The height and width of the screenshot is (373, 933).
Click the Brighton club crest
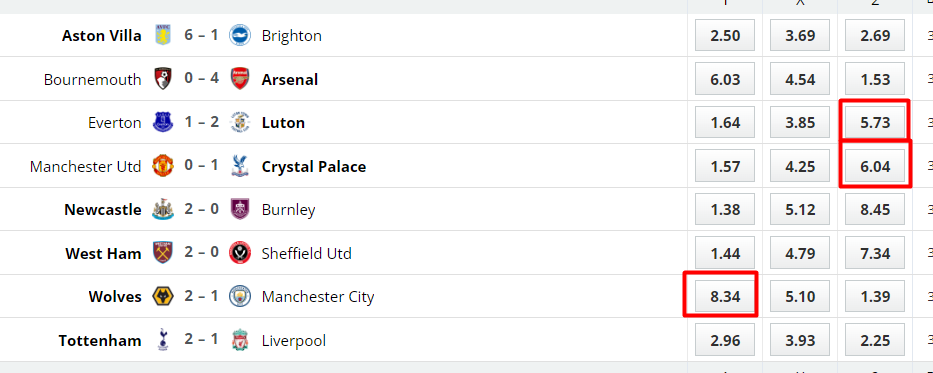point(240,36)
